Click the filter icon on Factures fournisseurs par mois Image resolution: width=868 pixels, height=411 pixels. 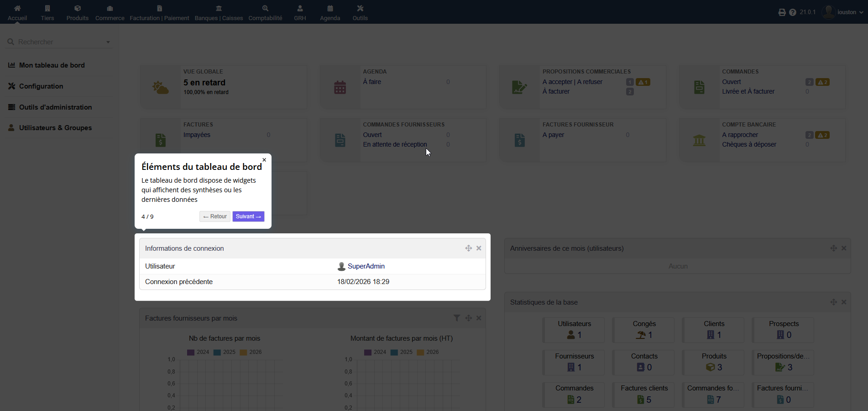(456, 318)
